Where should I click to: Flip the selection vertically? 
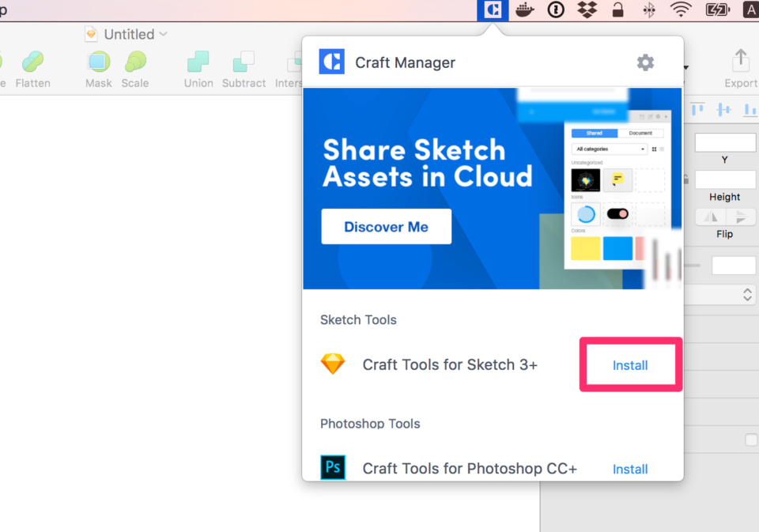(x=739, y=217)
